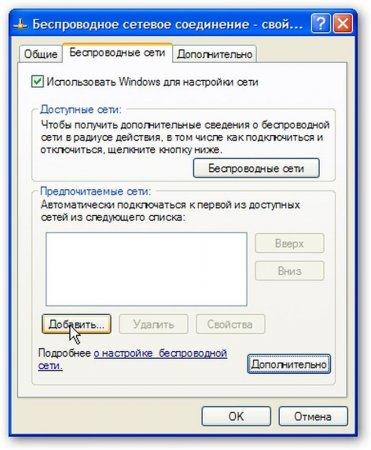Click the Предпочитаемые сети group heading
This screenshot has height=450, width=371.
(96, 192)
